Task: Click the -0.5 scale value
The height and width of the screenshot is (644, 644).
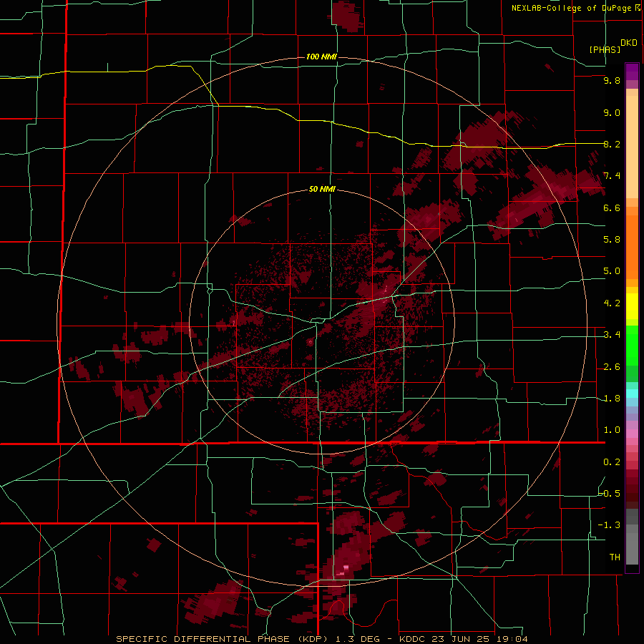Action: 609,494
